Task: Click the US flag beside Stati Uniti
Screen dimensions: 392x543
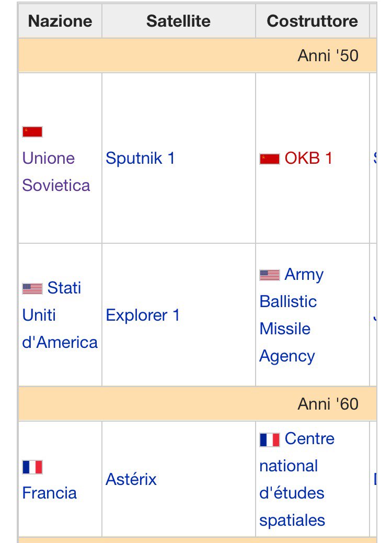Action: [32, 288]
